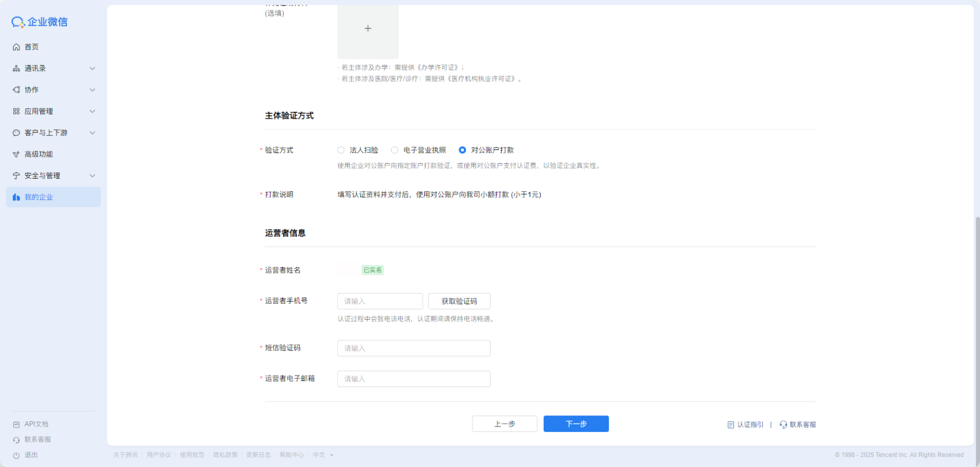
Task: Open API文档 document icon
Action: [x=16, y=424]
